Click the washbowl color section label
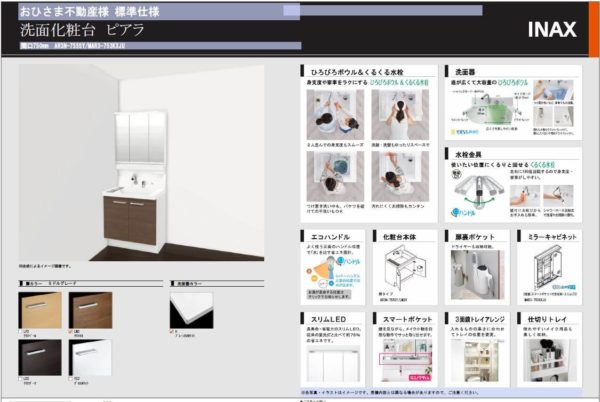The width and height of the screenshot is (600, 402). tap(189, 283)
